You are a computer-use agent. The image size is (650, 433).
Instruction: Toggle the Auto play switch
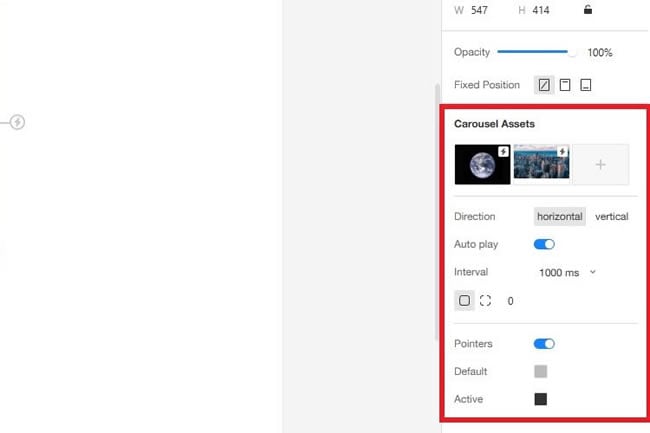544,244
